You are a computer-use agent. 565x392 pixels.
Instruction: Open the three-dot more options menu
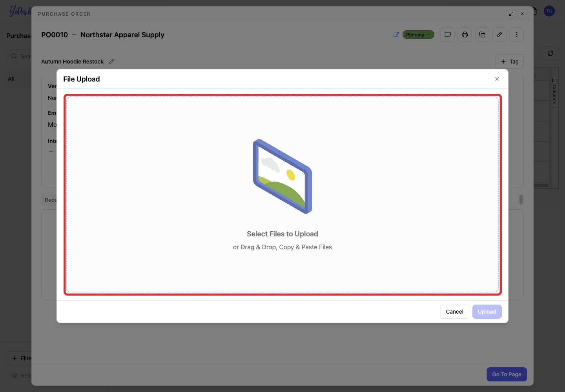[517, 34]
